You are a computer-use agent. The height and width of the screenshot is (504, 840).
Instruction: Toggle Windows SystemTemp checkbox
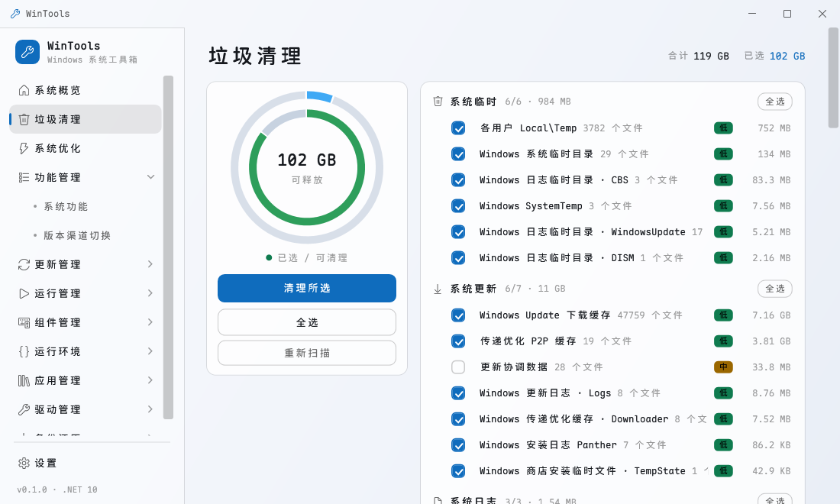458,205
